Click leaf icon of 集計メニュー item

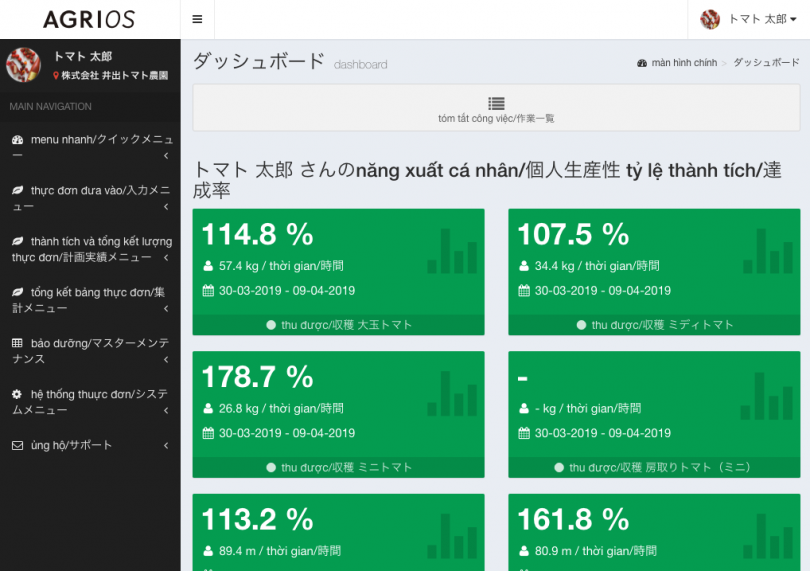point(18,292)
